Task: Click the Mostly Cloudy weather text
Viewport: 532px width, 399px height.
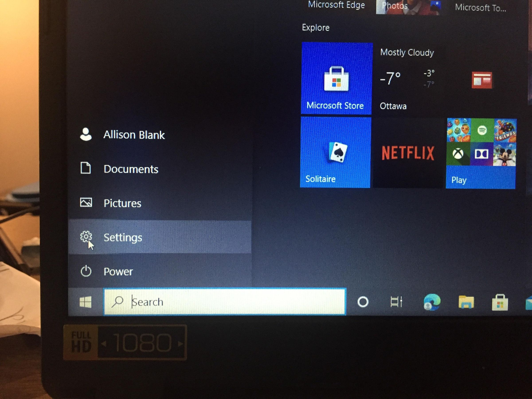Action: (x=407, y=53)
